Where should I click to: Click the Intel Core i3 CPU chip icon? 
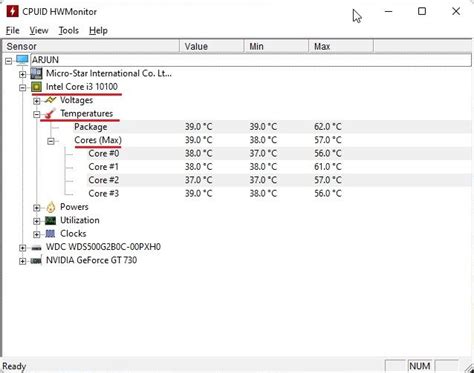click(x=36, y=87)
